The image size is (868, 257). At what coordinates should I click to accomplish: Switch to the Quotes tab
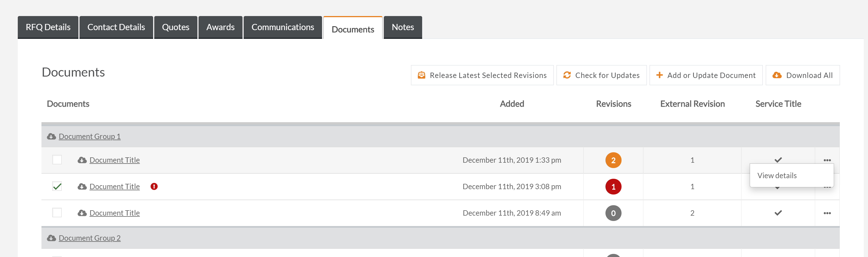(176, 27)
